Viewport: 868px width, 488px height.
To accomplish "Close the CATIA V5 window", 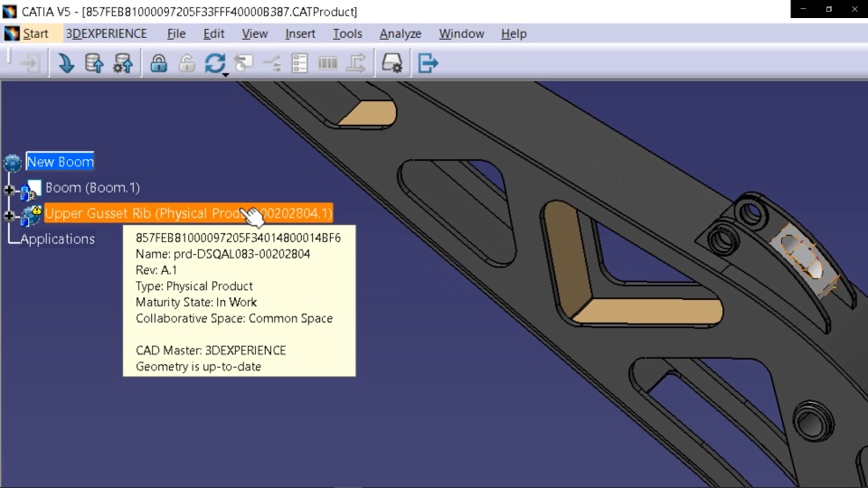I will (x=854, y=9).
